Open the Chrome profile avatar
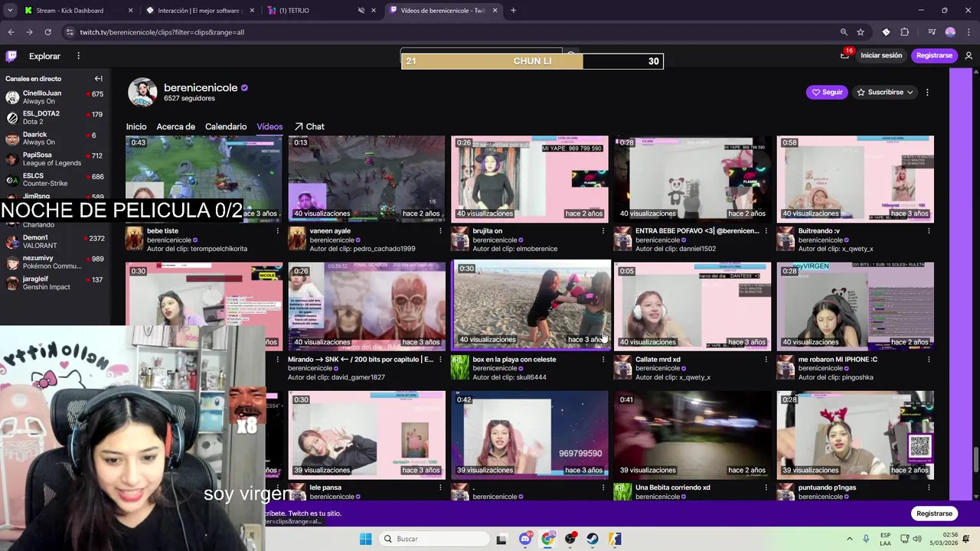The image size is (980, 551). (950, 32)
